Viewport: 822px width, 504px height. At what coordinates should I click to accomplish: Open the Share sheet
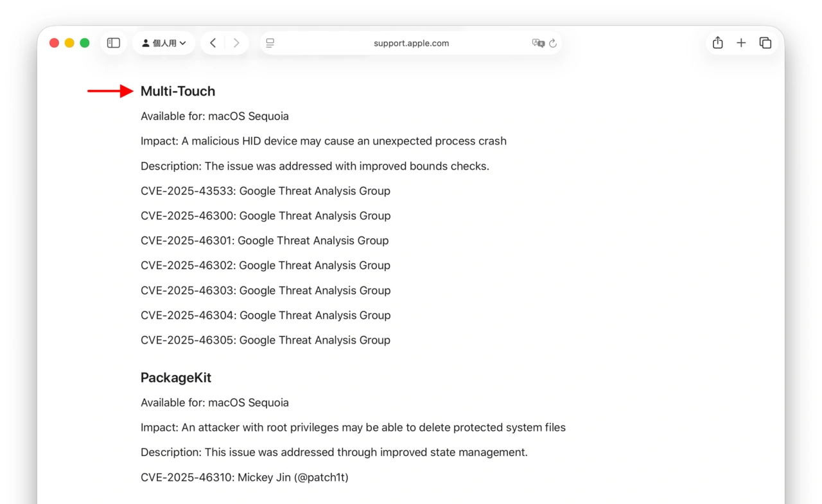718,43
